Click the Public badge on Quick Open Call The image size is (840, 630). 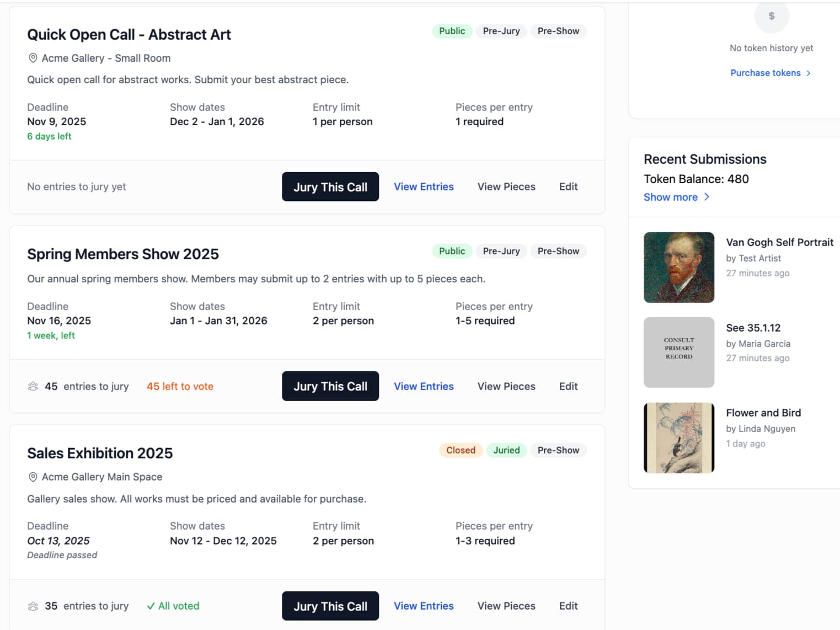(x=452, y=31)
